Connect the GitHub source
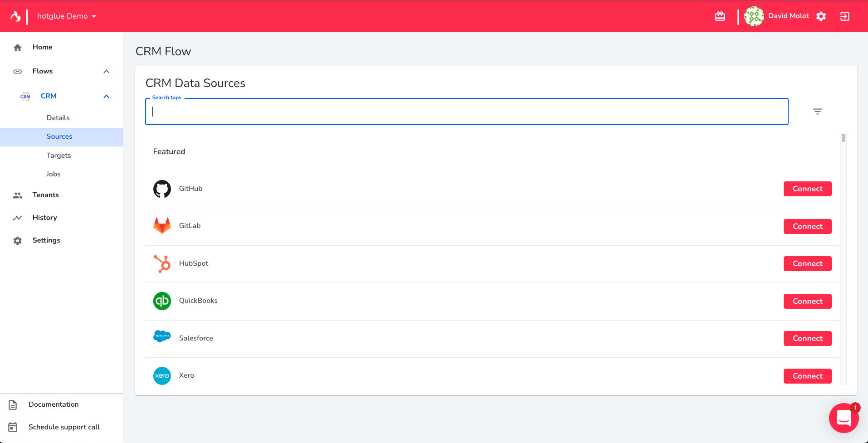This screenshot has height=443, width=868. click(807, 189)
